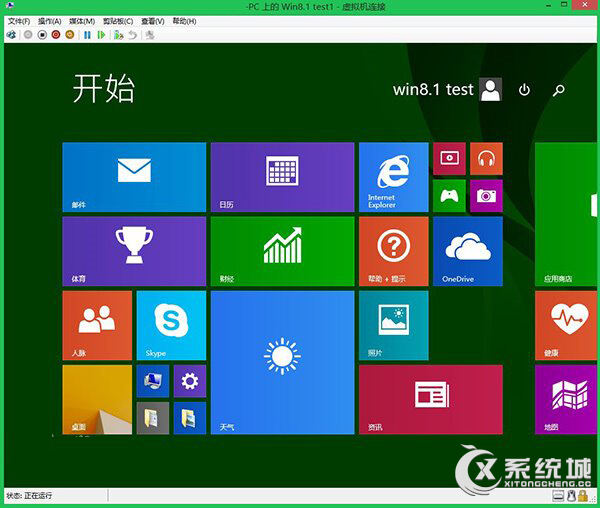Open the Sports (体育) trophy tile
600x508 pixels.
[x=134, y=251]
